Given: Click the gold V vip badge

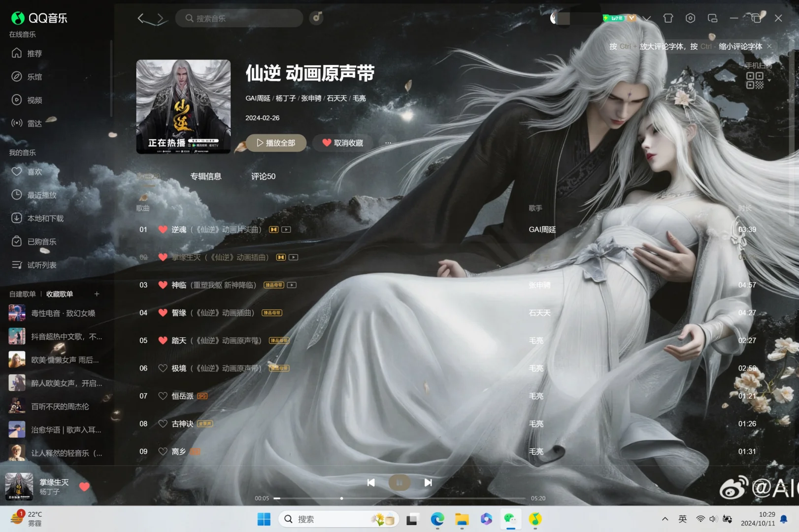Looking at the screenshot, I should coord(632,18).
